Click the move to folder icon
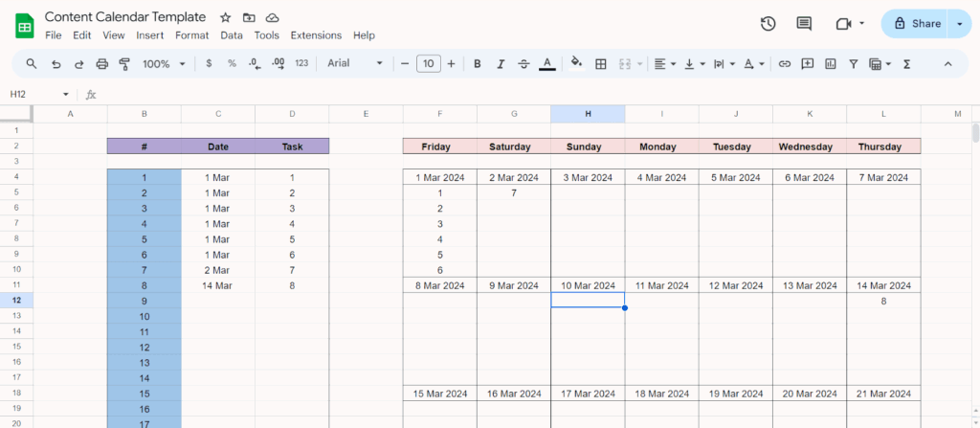Screen dimensions: 980x428 pyautogui.click(x=249, y=17)
